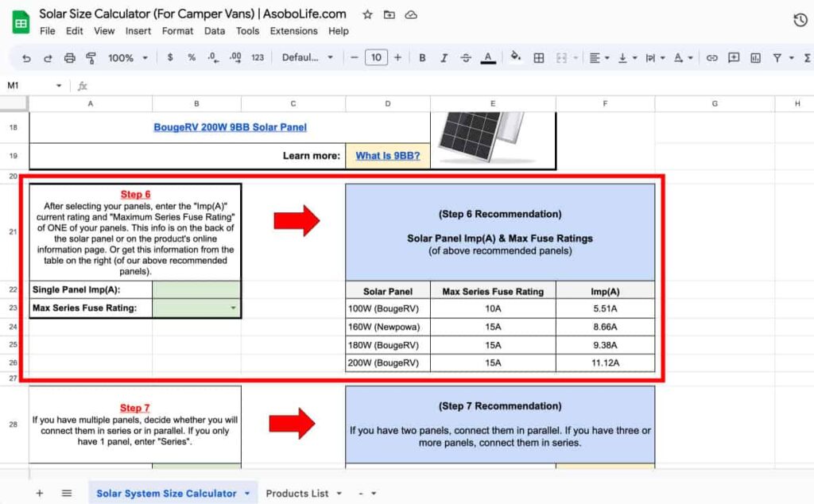814x504 pixels.
Task: Open the Help menu
Action: 338,31
